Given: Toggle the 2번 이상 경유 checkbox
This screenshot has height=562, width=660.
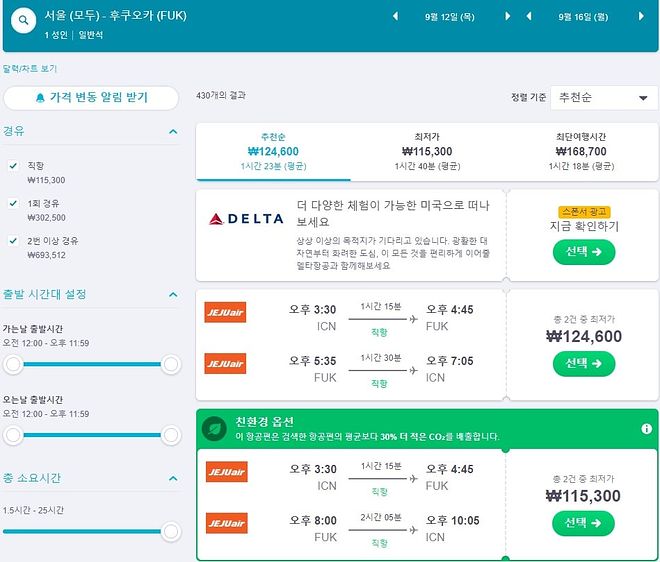Looking at the screenshot, I should click(x=13, y=241).
